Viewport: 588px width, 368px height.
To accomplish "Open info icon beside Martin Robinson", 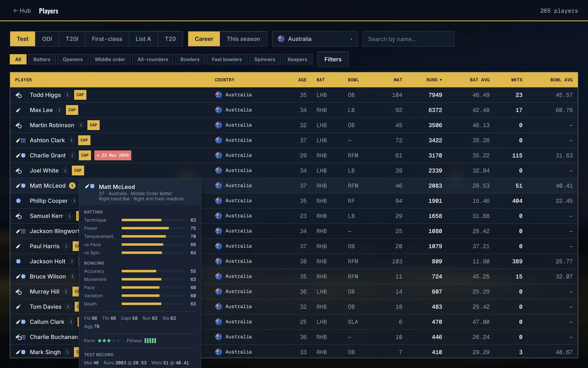I will pos(81,125).
